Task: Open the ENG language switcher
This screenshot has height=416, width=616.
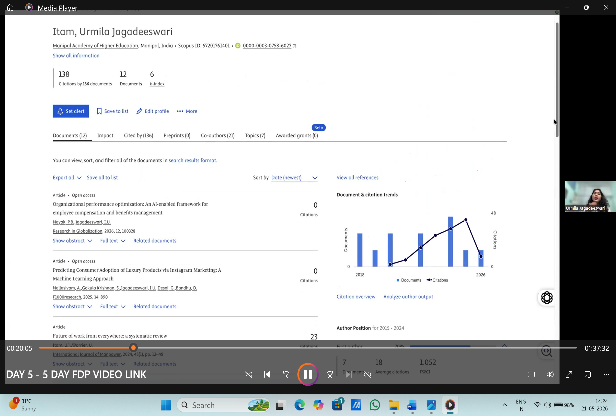Action: tap(521, 405)
